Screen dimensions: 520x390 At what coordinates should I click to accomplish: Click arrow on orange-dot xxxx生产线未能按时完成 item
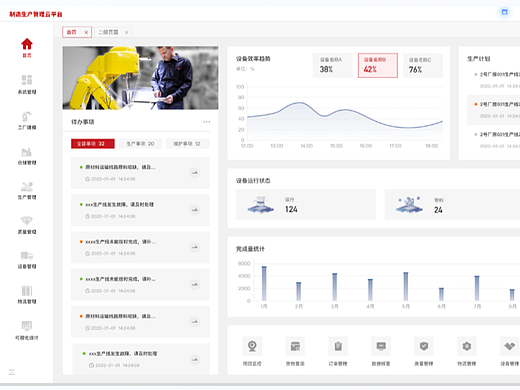click(195, 247)
